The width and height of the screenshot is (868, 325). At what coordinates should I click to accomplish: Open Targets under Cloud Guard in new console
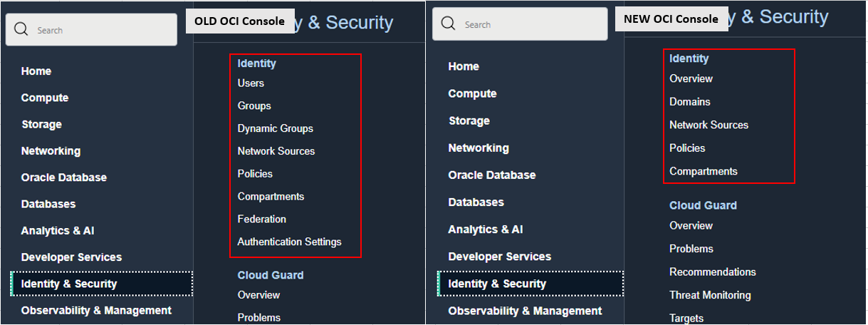[686, 319]
